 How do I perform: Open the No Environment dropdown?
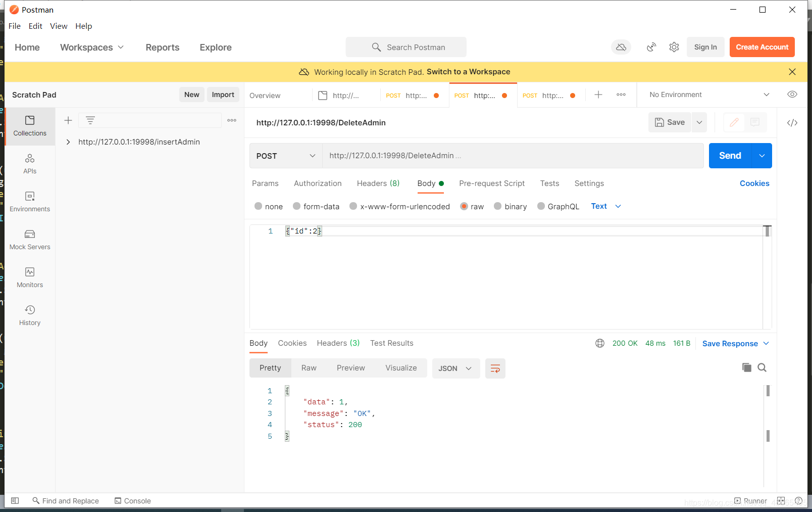[x=709, y=95]
